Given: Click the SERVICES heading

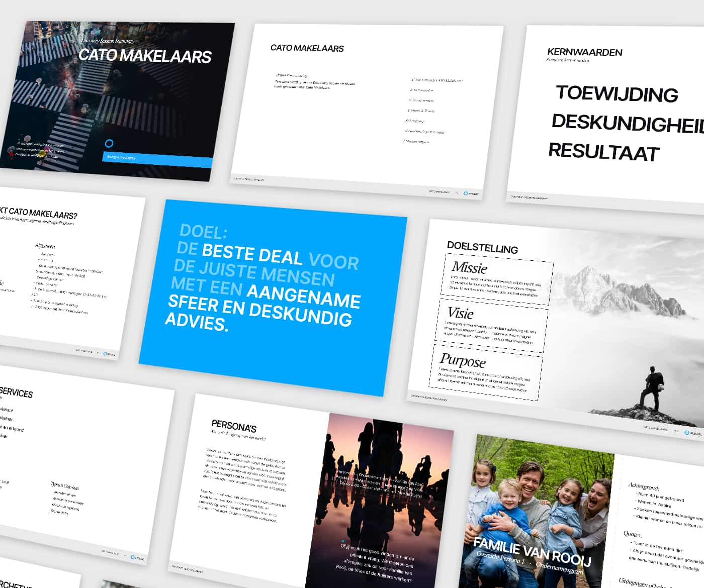Looking at the screenshot, I should coord(16,393).
